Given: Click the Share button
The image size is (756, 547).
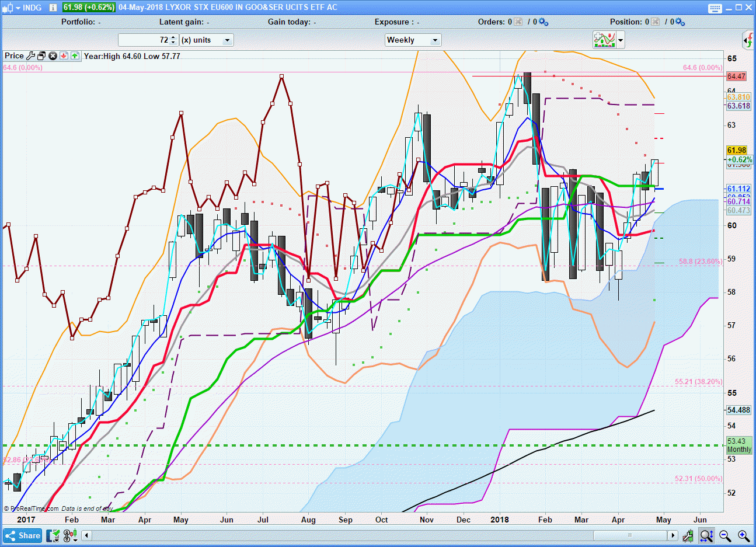Looking at the screenshot, I should (23, 535).
